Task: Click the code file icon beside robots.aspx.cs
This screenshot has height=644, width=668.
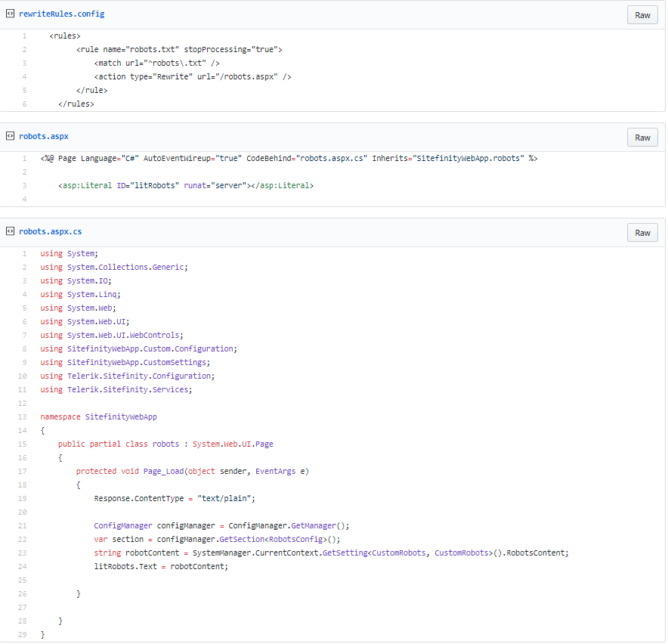Action: click(11, 231)
